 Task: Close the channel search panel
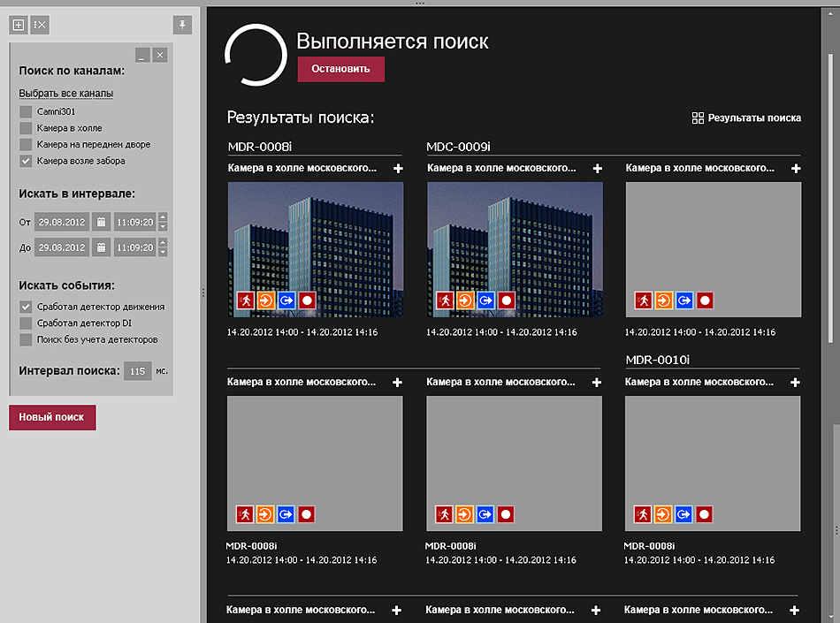tap(160, 55)
